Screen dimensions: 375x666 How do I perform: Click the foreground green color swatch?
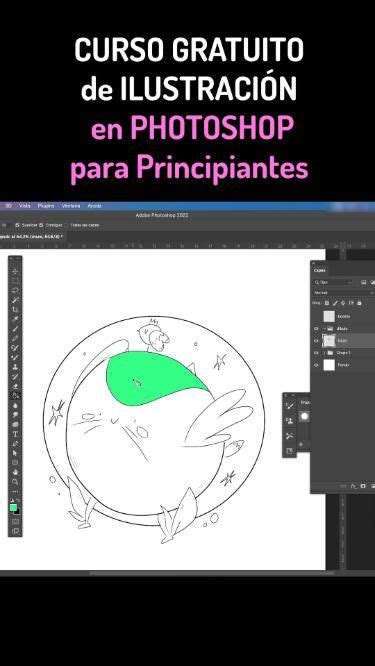pos(13,507)
